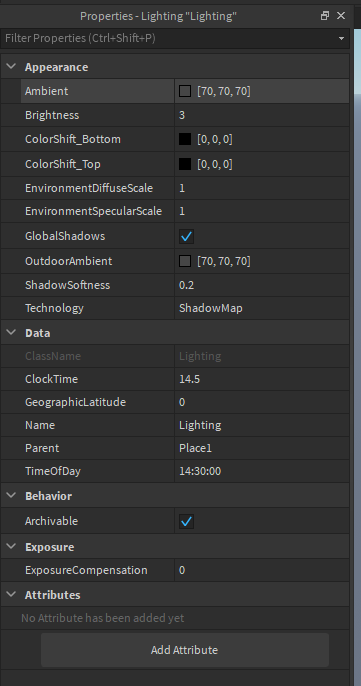This screenshot has width=361, height=686.
Task: Collapse the Exposure section
Action: 11,547
